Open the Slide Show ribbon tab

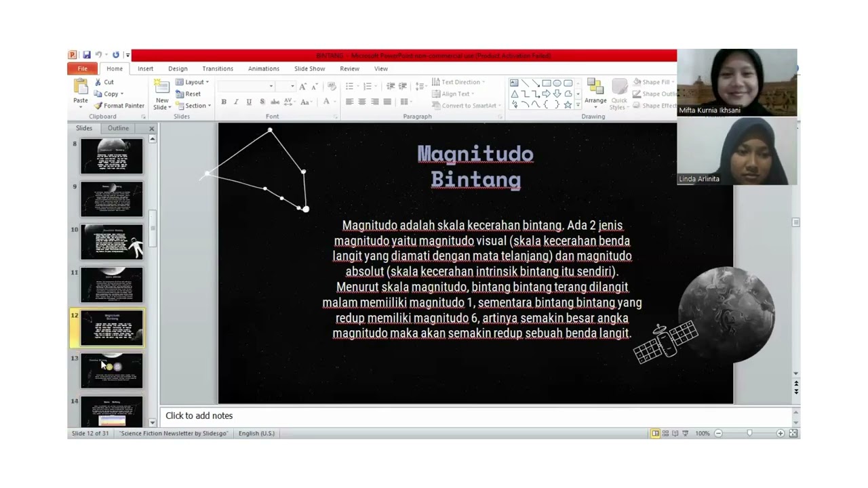point(309,68)
